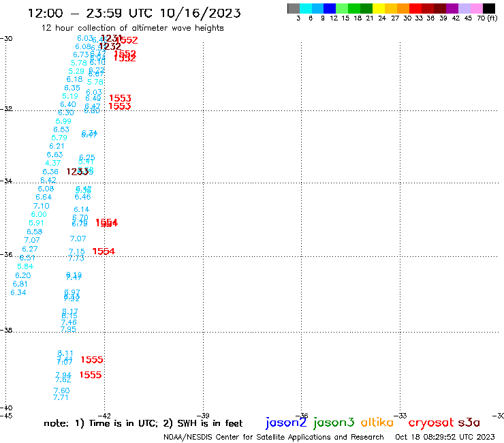
Task: Click the wave height value 4.37
Action: (52, 163)
